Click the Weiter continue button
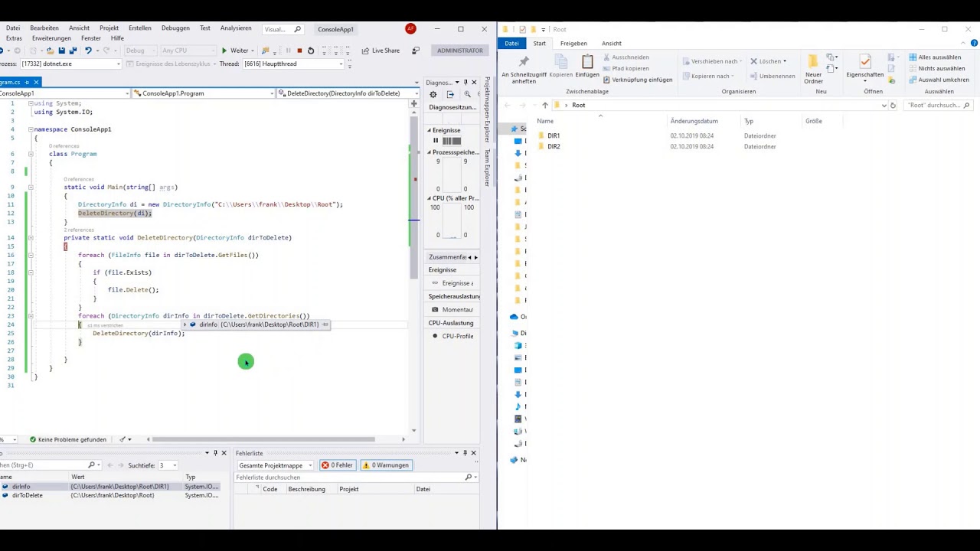Image resolution: width=980 pixels, height=551 pixels. 235,51
